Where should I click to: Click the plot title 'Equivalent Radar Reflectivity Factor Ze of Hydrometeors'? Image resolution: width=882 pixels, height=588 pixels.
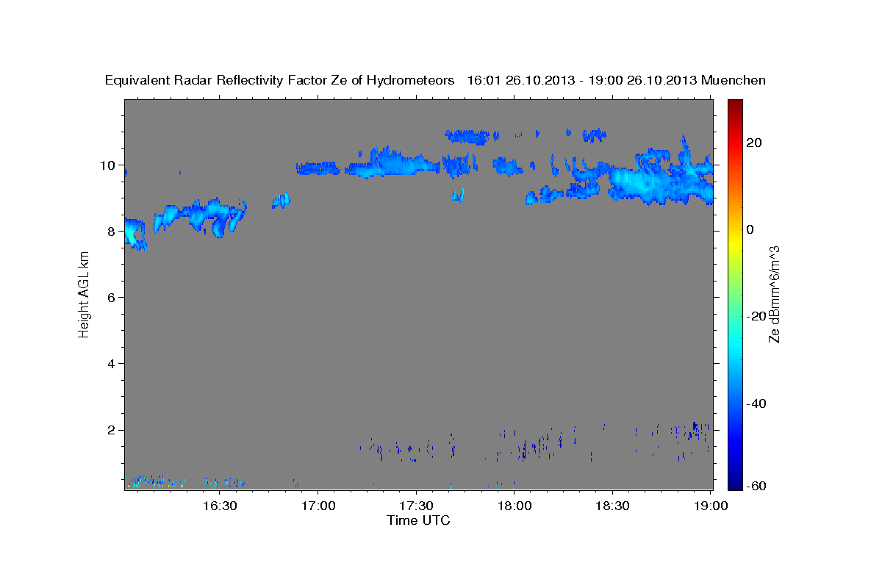(280, 81)
